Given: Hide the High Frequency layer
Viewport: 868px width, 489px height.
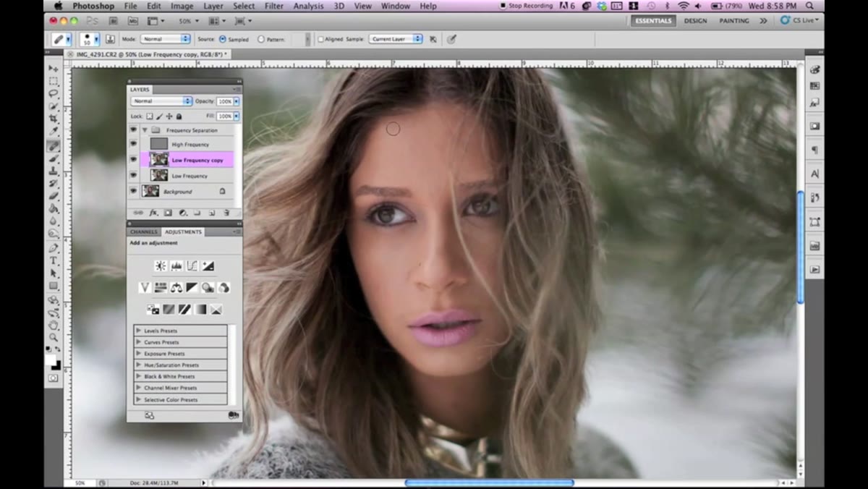Looking at the screenshot, I should [x=133, y=145].
